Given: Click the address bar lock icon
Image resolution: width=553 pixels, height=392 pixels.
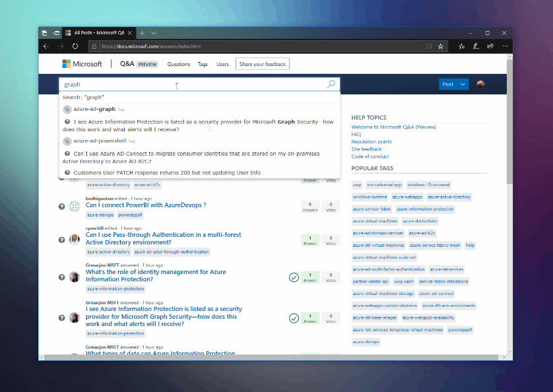Looking at the screenshot, I should pyautogui.click(x=94, y=46).
